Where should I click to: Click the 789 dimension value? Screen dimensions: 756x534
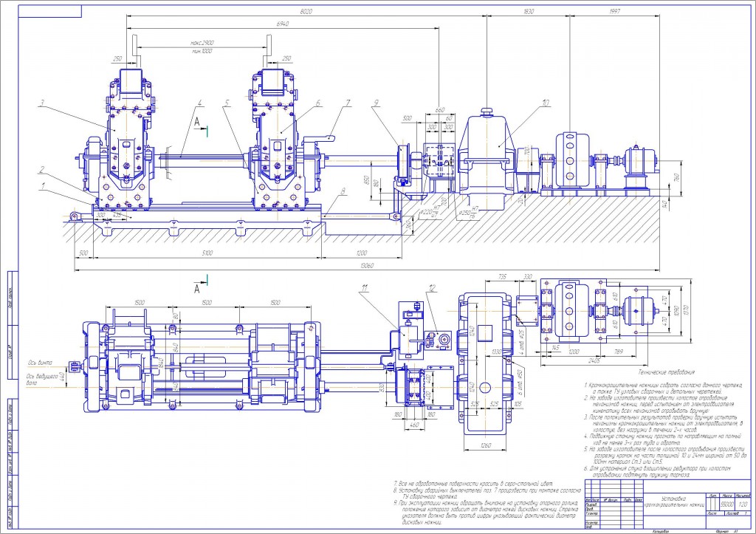coord(617,352)
